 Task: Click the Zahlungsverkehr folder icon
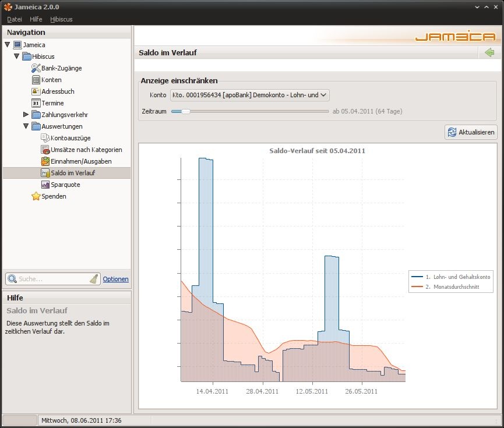(36, 115)
